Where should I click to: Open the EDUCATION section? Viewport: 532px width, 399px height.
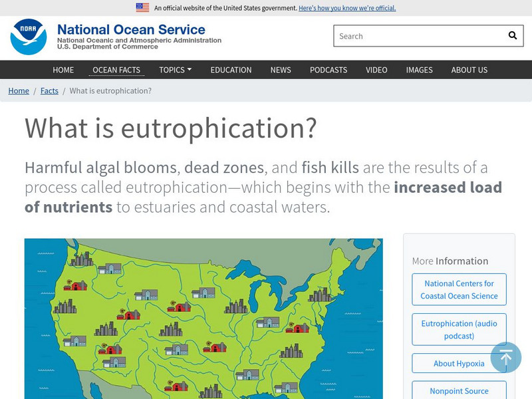pyautogui.click(x=231, y=69)
